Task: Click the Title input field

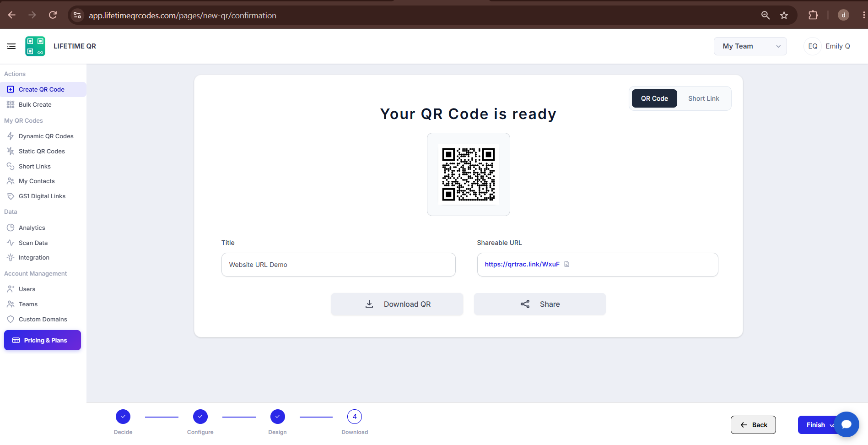Action: pyautogui.click(x=339, y=265)
